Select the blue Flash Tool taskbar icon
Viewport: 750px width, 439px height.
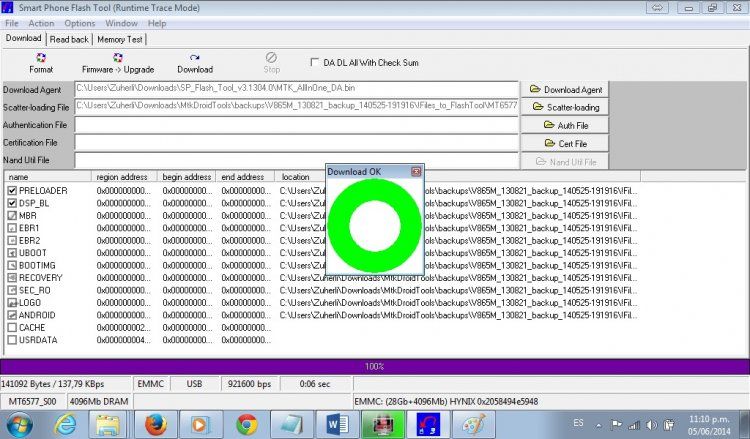point(428,424)
